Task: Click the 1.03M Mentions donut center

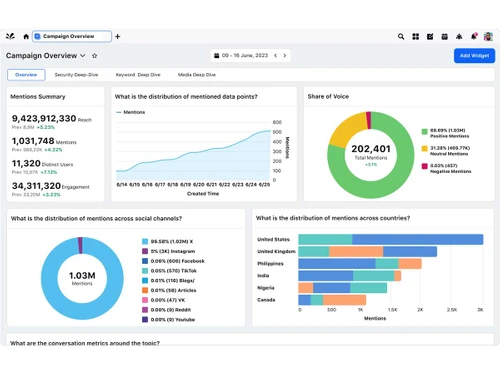Action: tap(82, 276)
